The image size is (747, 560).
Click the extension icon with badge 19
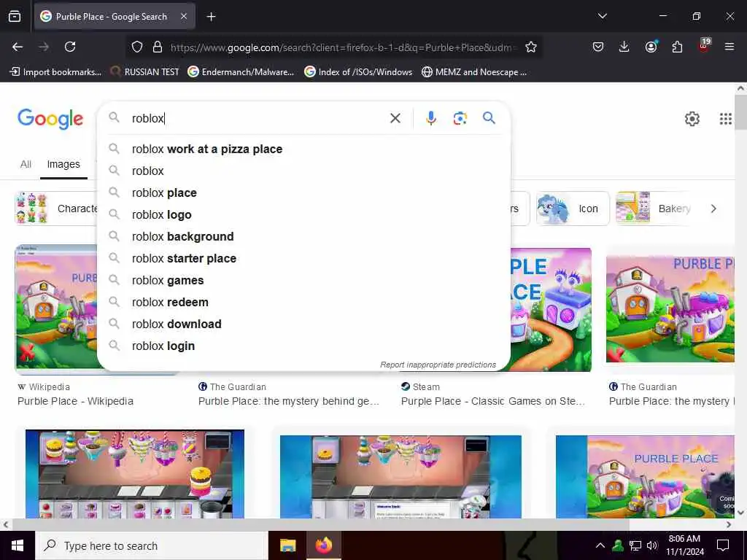[704, 44]
